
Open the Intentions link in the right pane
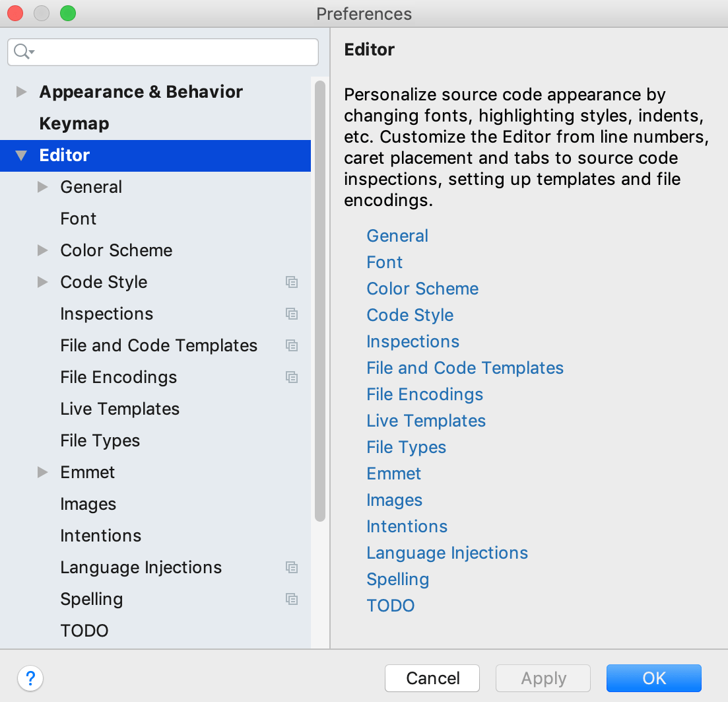click(407, 526)
